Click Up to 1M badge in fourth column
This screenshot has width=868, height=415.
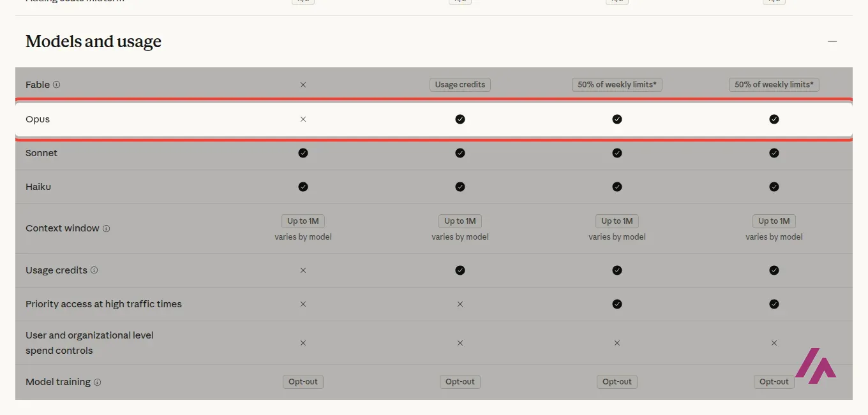774,221
